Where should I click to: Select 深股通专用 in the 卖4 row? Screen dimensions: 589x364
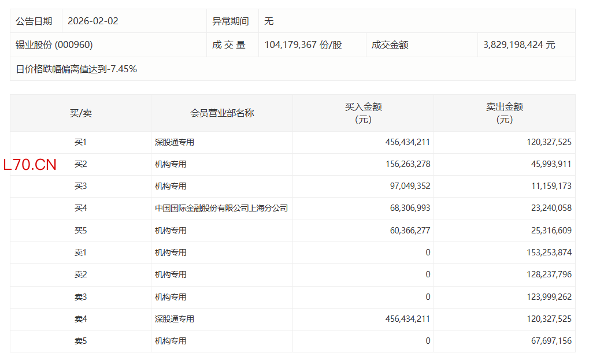(x=174, y=319)
